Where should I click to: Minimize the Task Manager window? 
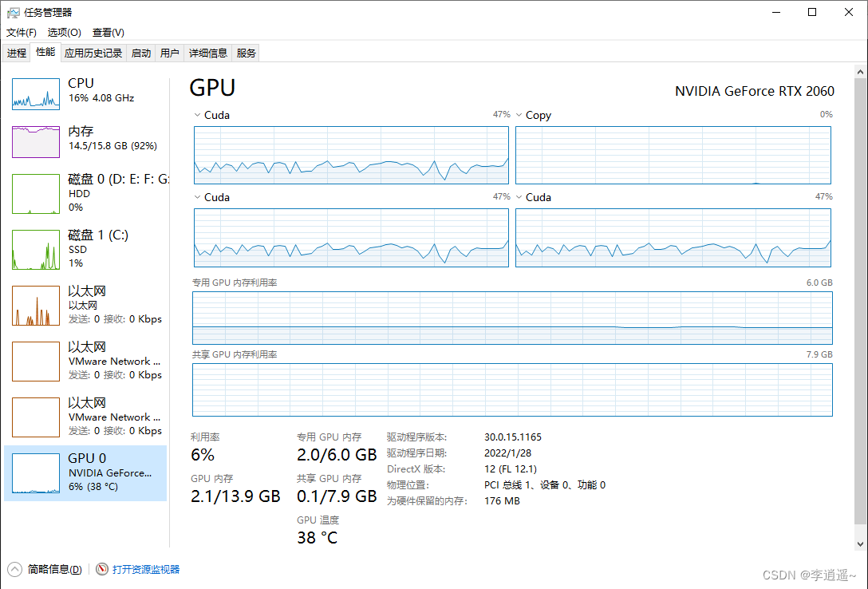pos(776,12)
